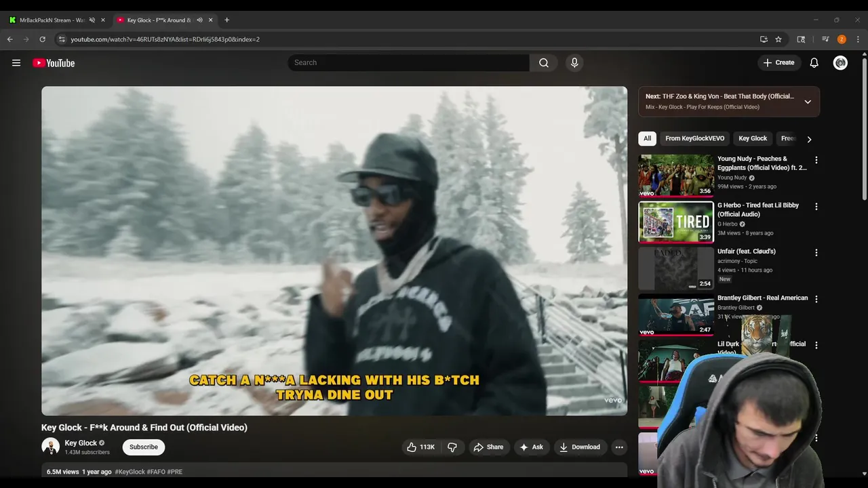The width and height of the screenshot is (868, 488).
Task: Open a new browser tab
Action: click(x=226, y=20)
